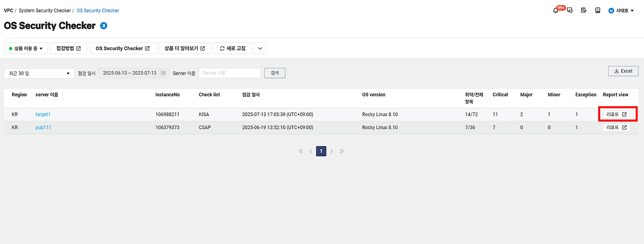Screen dimensions: 644x244
Task: Click the 점검 일시 date range field
Action: click(x=134, y=73)
